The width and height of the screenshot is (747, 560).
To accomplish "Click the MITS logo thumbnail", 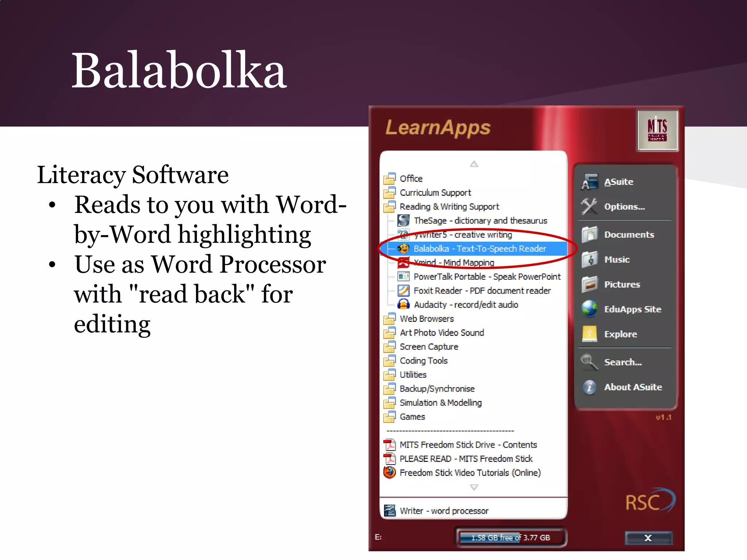I will coord(657,130).
